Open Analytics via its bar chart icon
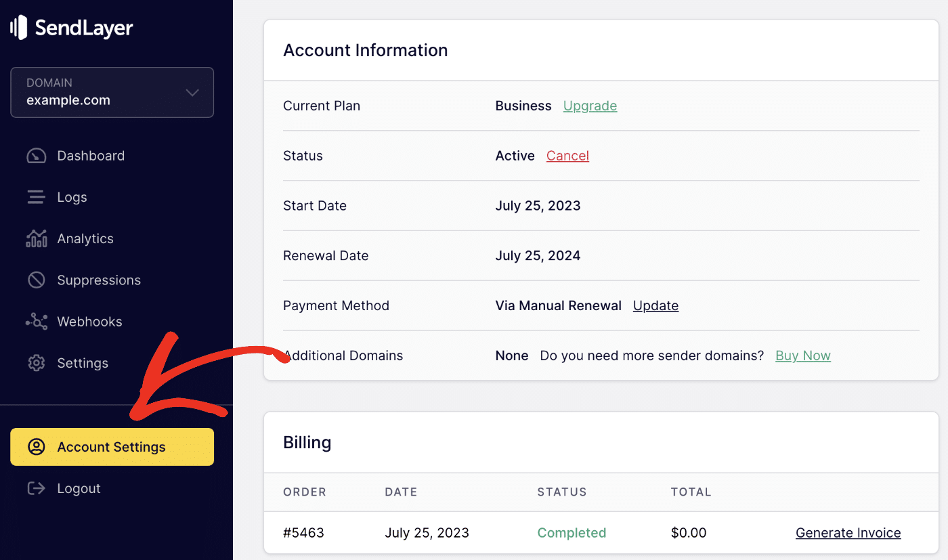Viewport: 948px width, 560px height. point(36,238)
